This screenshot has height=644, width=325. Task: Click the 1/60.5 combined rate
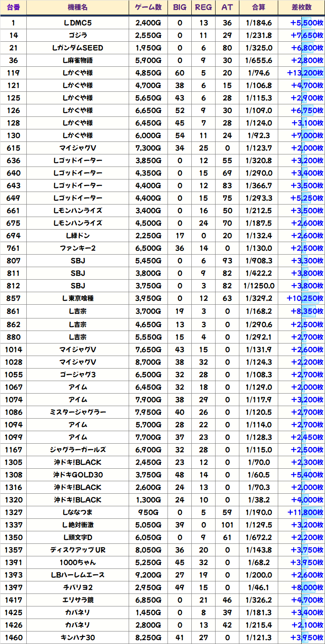pos(259,475)
